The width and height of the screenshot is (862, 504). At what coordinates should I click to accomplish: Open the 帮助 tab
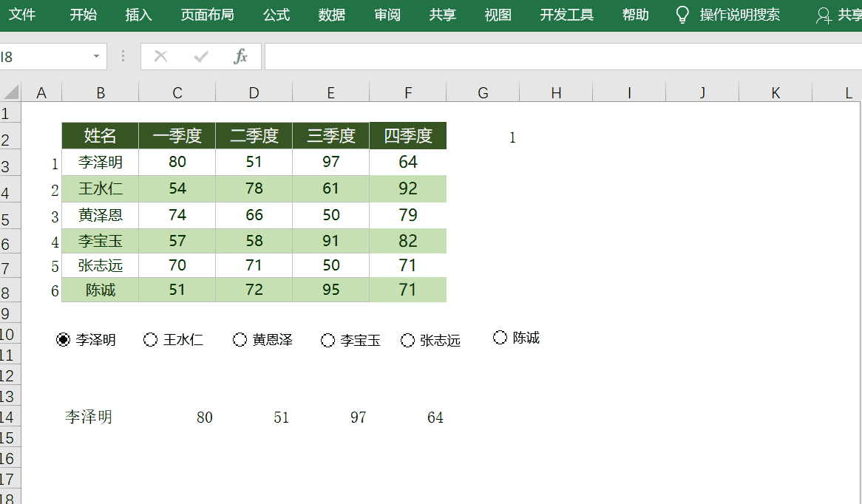pyautogui.click(x=636, y=14)
